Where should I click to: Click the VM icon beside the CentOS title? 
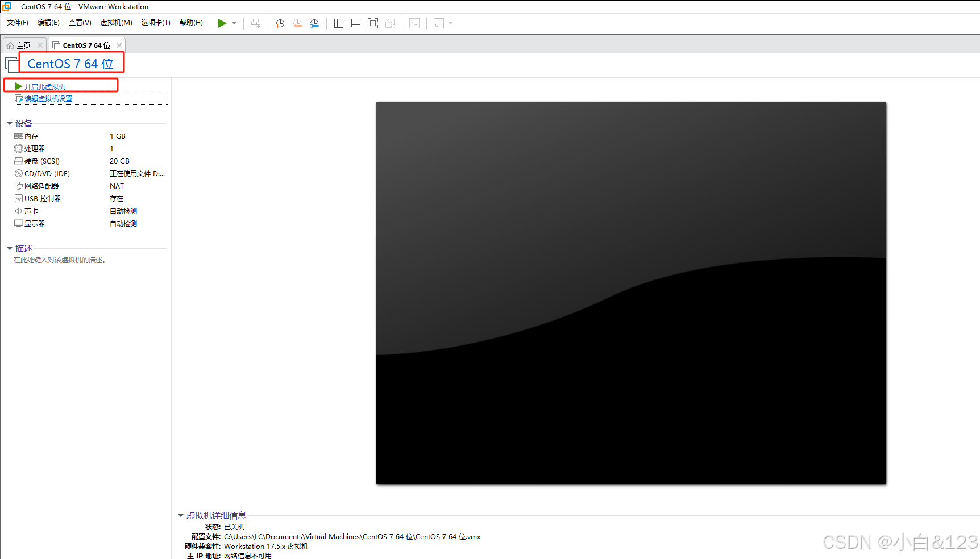[x=11, y=64]
